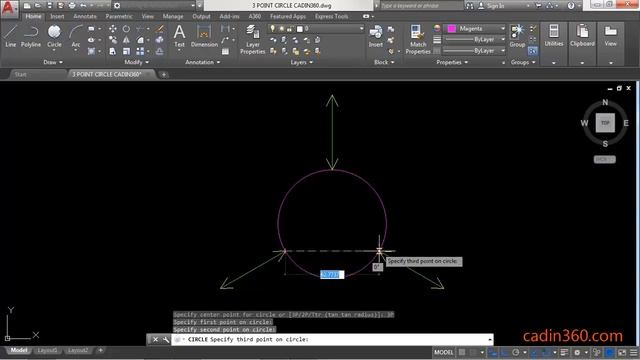Switch to the Layout1 tab
Image resolution: width=640 pixels, height=360 pixels.
pos(47,351)
